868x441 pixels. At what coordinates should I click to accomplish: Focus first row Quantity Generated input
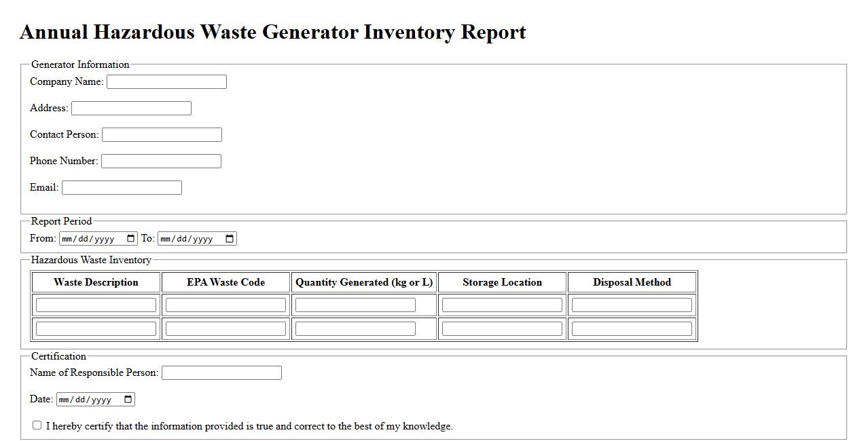[355, 305]
